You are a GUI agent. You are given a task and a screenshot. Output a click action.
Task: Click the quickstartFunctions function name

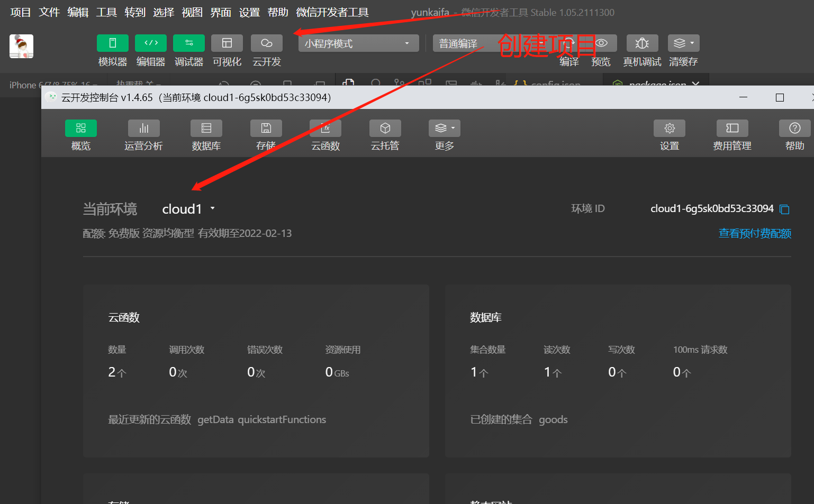tap(282, 419)
